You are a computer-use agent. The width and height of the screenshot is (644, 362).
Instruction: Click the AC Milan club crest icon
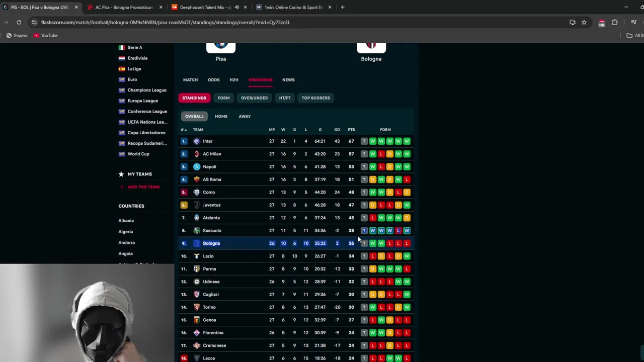point(197,154)
